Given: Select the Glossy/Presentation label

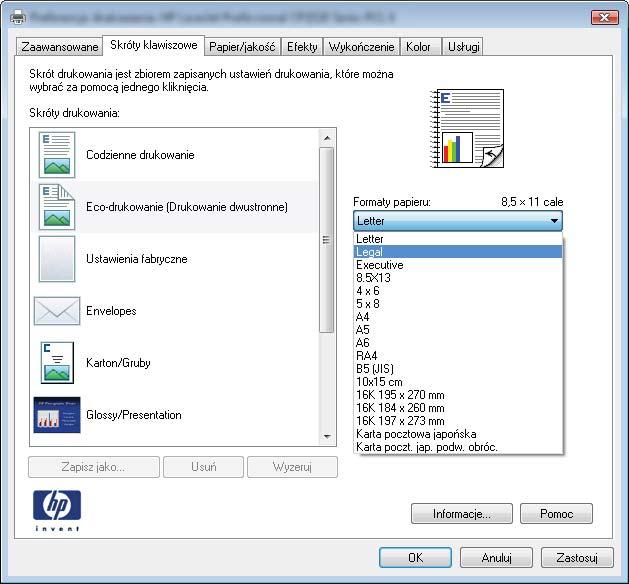Looking at the screenshot, I should pos(134,415).
